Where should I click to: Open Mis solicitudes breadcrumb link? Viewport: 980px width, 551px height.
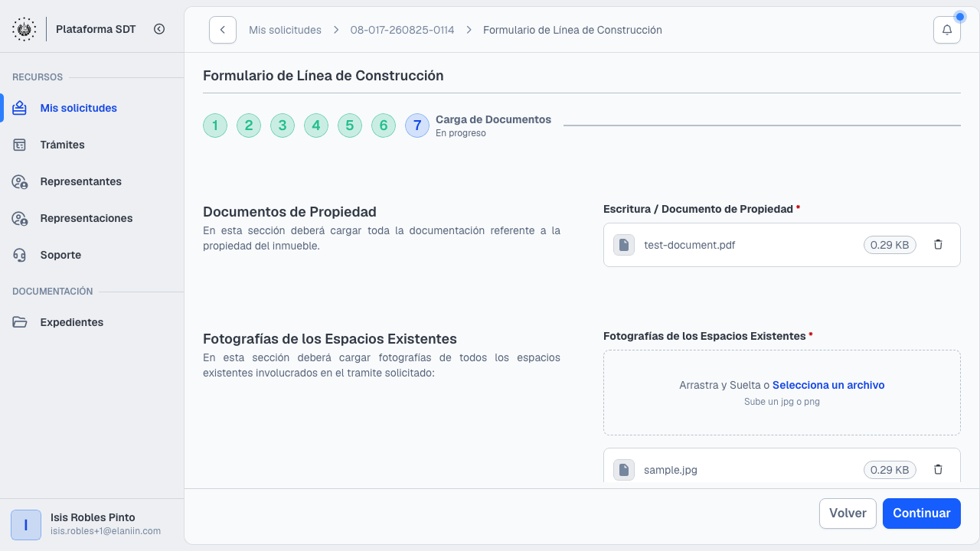[285, 30]
